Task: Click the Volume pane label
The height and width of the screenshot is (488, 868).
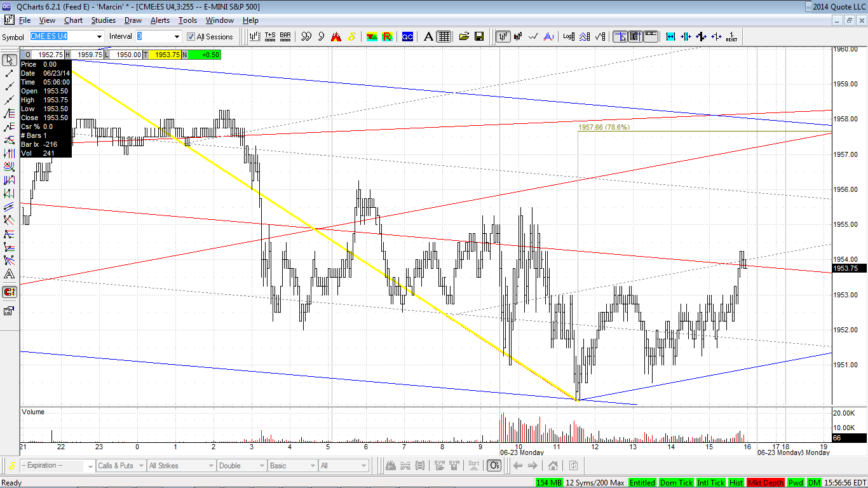Action: click(33, 412)
